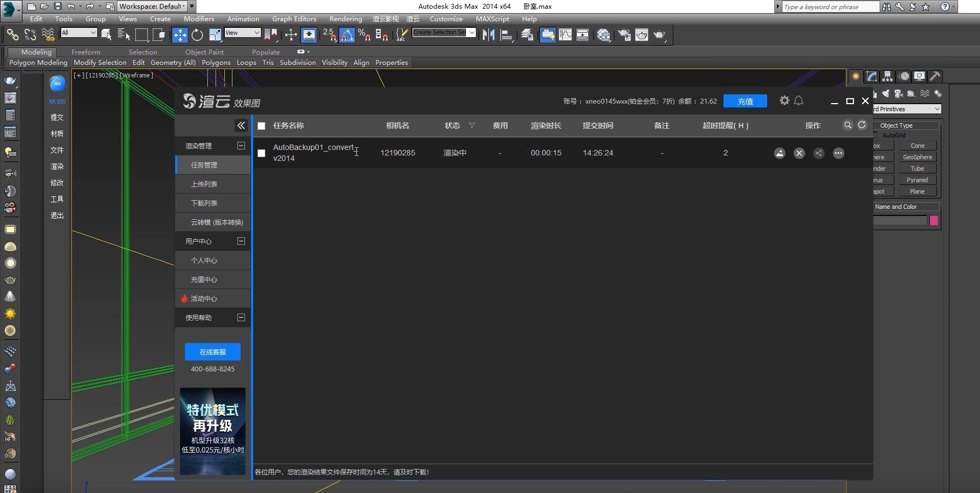Switch to the Freeform ribbon tab
This screenshot has width=980, height=493.
coord(86,52)
